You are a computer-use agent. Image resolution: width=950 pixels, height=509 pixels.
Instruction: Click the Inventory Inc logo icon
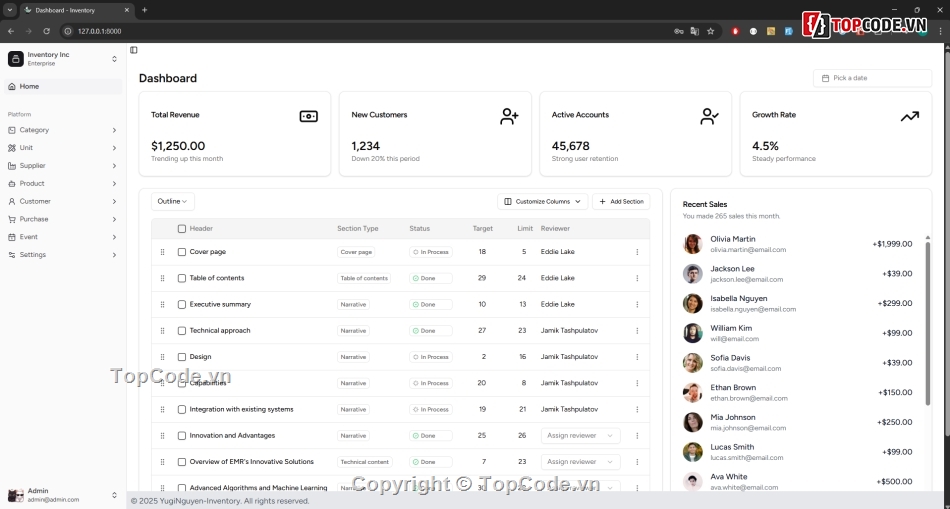(x=16, y=59)
